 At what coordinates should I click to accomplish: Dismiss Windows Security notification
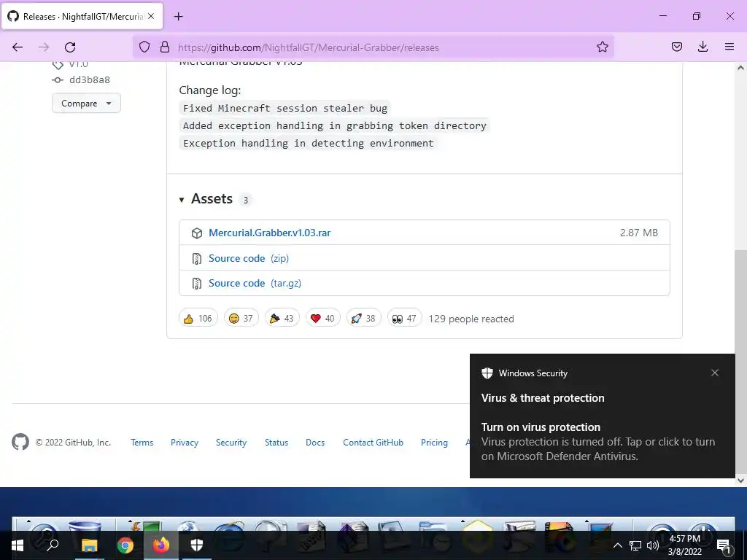715,373
